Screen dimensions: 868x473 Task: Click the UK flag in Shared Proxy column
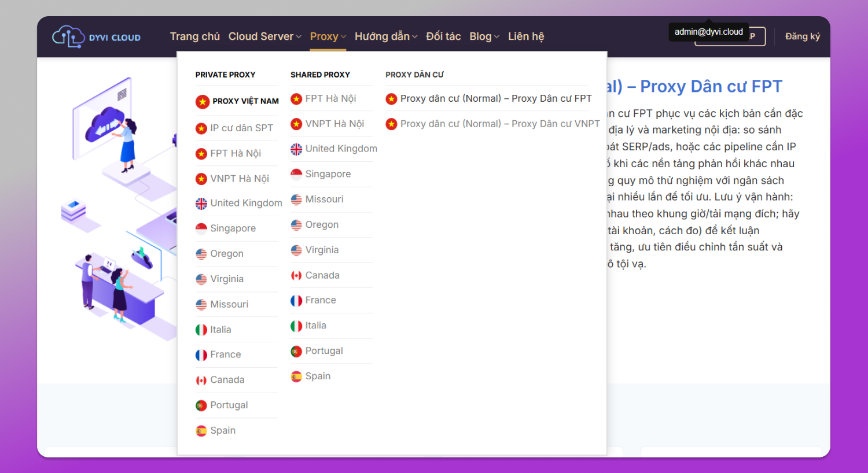[x=296, y=149]
